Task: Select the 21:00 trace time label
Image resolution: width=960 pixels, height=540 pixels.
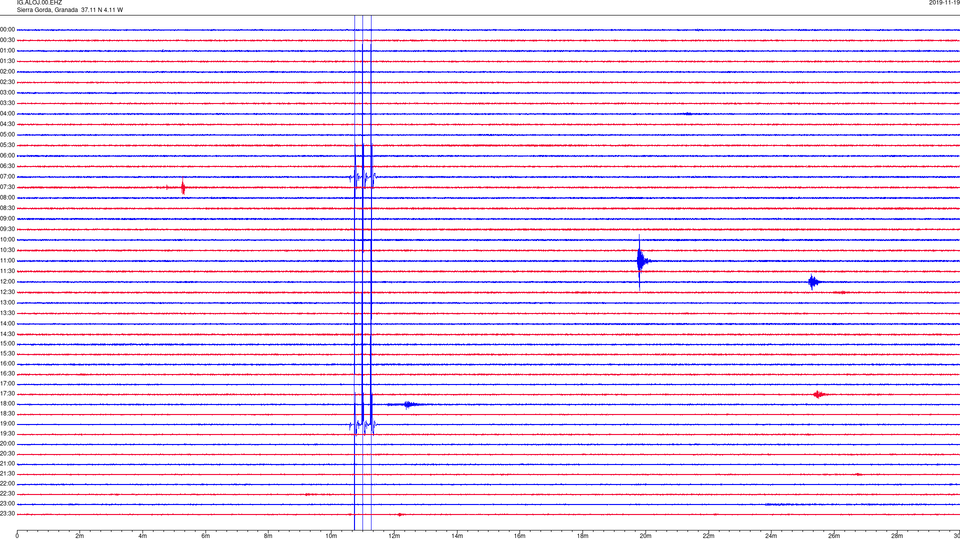Action: click(x=7, y=464)
